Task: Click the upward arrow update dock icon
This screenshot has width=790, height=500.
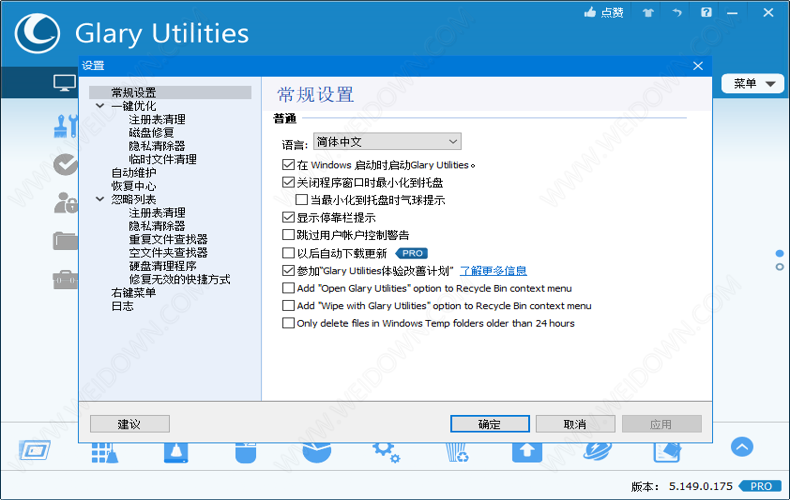Action: tap(527, 452)
